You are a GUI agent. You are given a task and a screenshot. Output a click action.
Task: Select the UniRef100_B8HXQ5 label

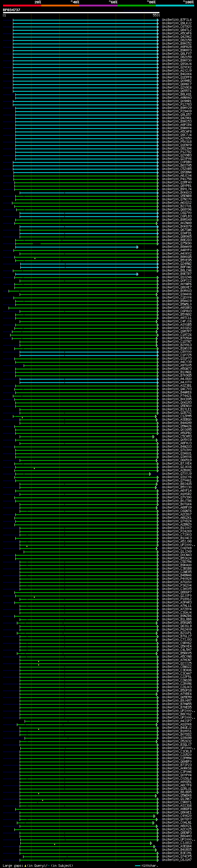177,257
